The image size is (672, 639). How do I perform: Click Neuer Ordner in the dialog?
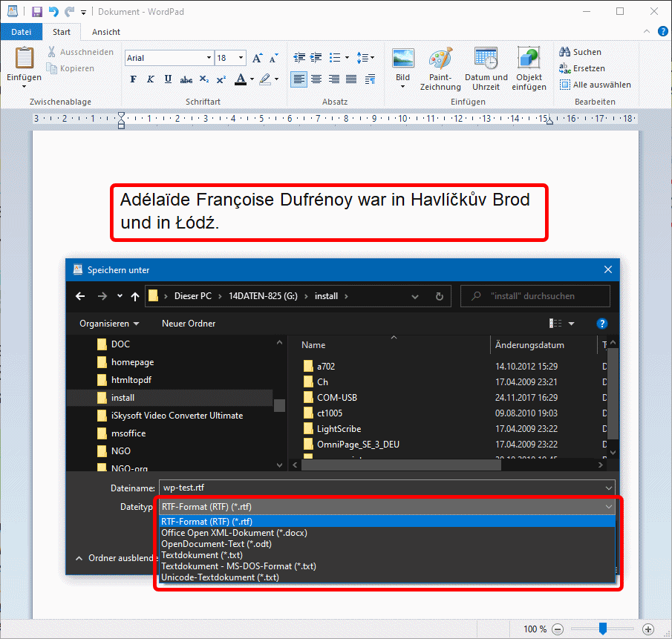click(x=189, y=324)
